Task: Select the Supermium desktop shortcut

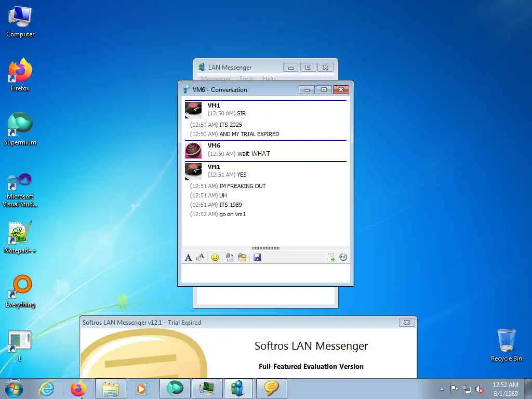Action: (20, 129)
